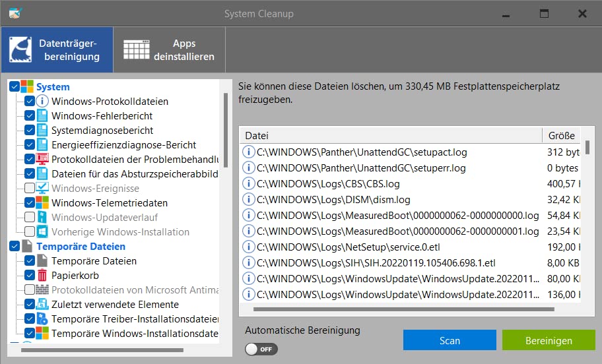Screen dimensions: 602x364
Task: Click the green Bereinigen button
Action: tap(549, 340)
